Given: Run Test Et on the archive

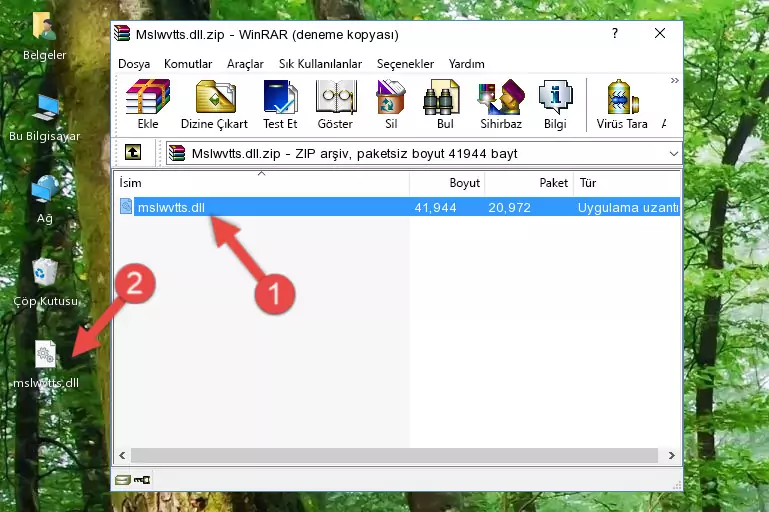Looking at the screenshot, I should click(280, 104).
